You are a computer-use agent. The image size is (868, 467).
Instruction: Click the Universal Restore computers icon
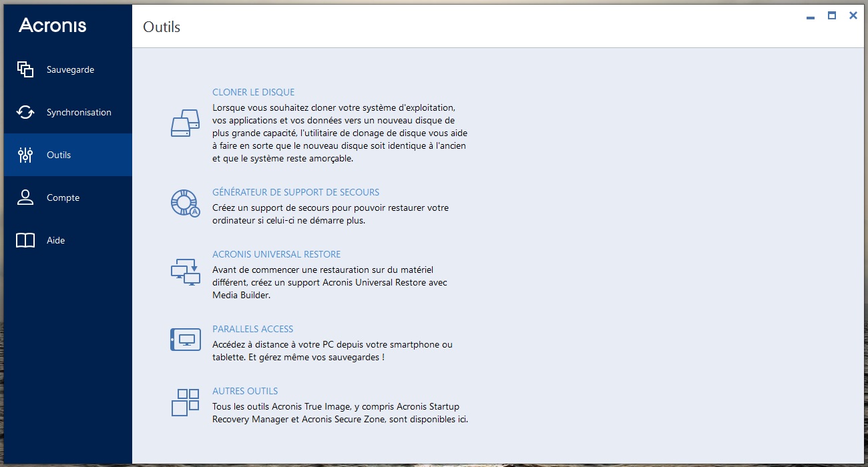pyautogui.click(x=185, y=272)
